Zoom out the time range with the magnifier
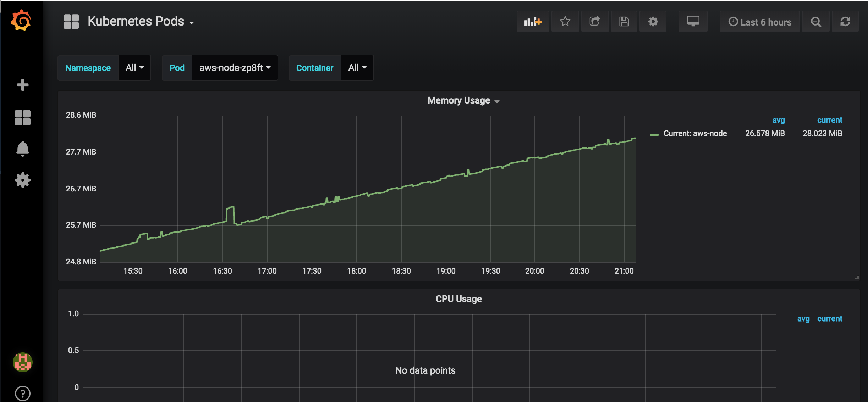Viewport: 868px width, 402px height. [816, 21]
